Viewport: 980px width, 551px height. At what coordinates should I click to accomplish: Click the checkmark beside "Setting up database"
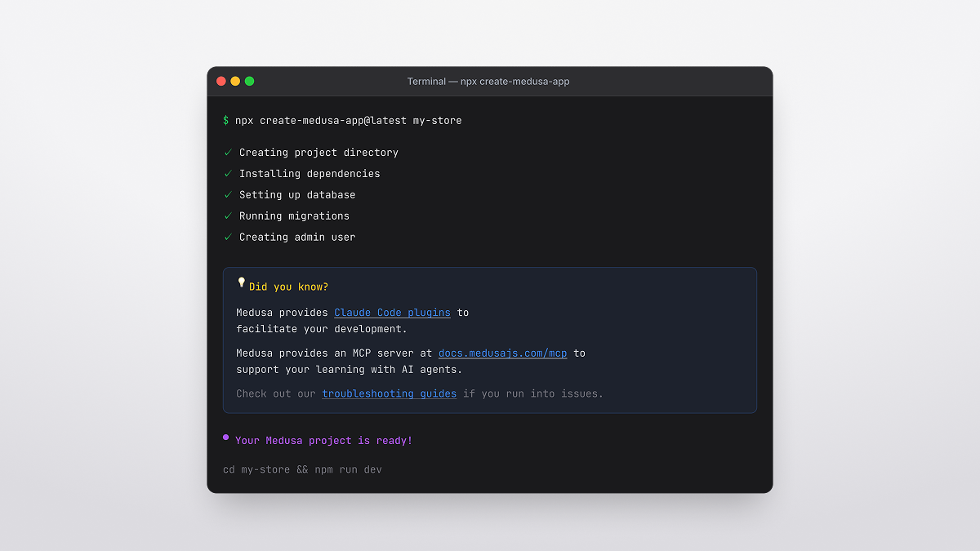coord(229,195)
